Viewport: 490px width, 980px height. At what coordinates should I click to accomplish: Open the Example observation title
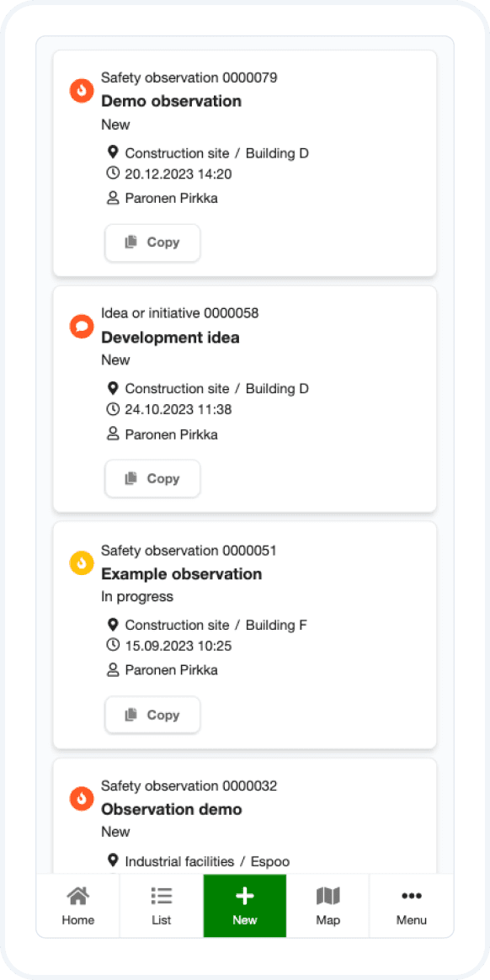pyautogui.click(x=181, y=573)
